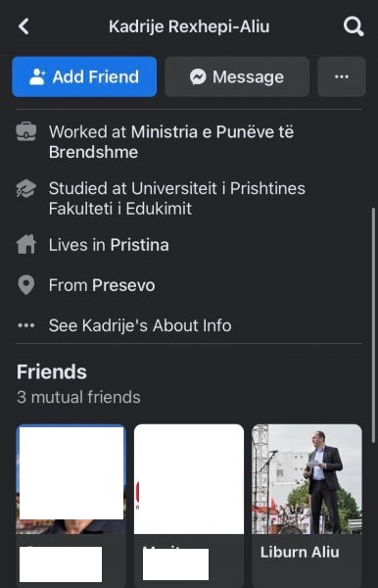Open Universiteit i Prishtines Fakulteti i Edukimit
378x588 pixels.
coord(177,198)
